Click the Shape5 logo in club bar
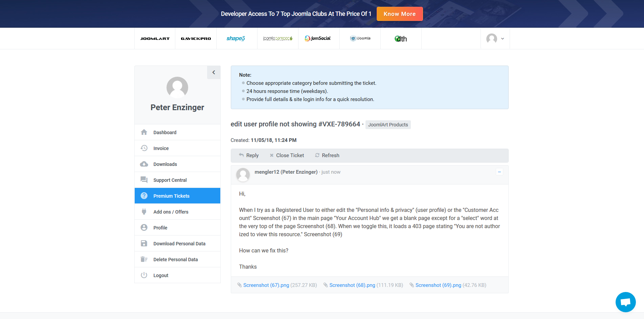The height and width of the screenshot is (319, 644). 236,39
